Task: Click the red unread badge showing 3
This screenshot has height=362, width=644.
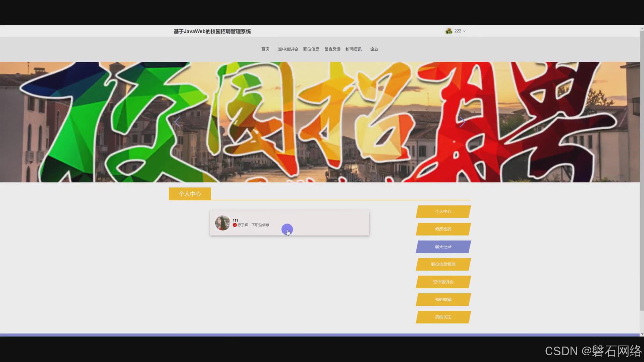Action: [235, 225]
